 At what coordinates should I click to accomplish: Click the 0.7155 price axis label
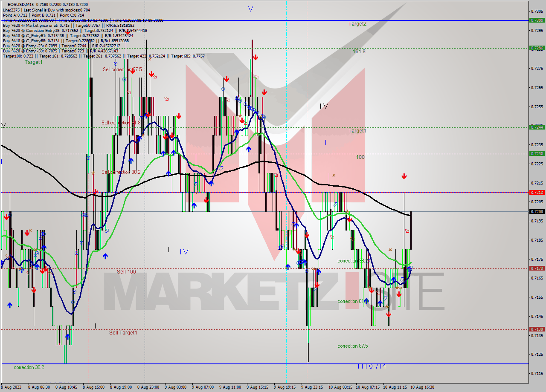[536, 297]
